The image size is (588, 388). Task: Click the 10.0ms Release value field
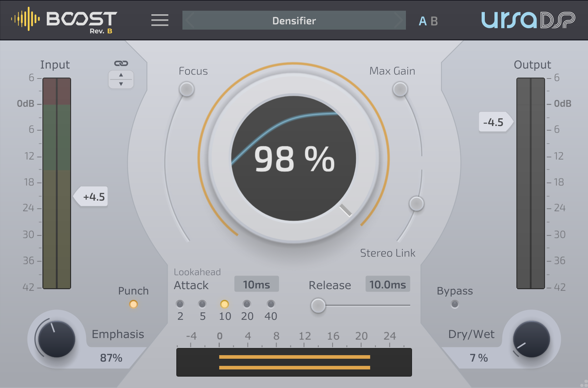(387, 284)
